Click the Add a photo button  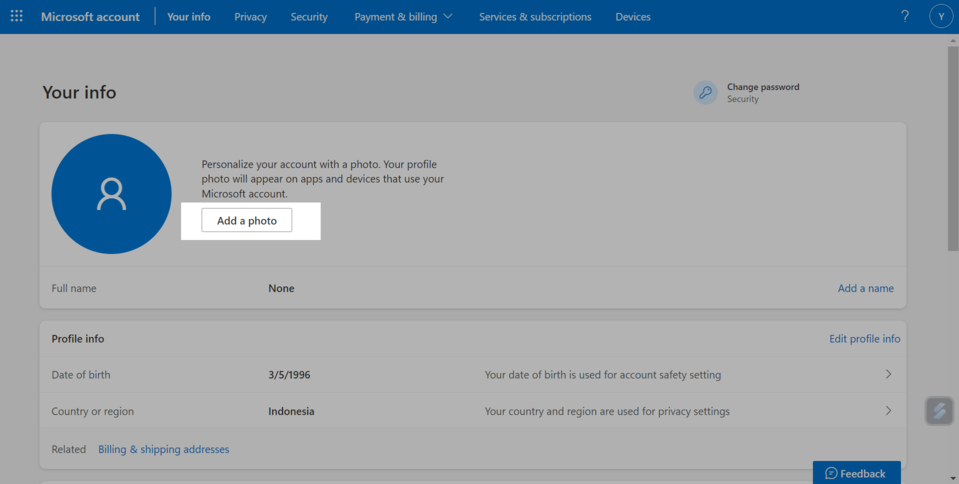(247, 220)
